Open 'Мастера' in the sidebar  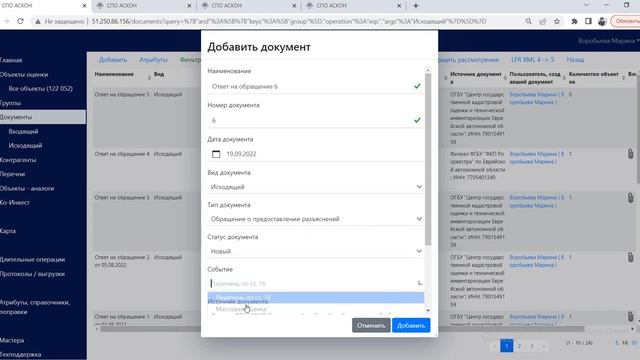[12, 340]
